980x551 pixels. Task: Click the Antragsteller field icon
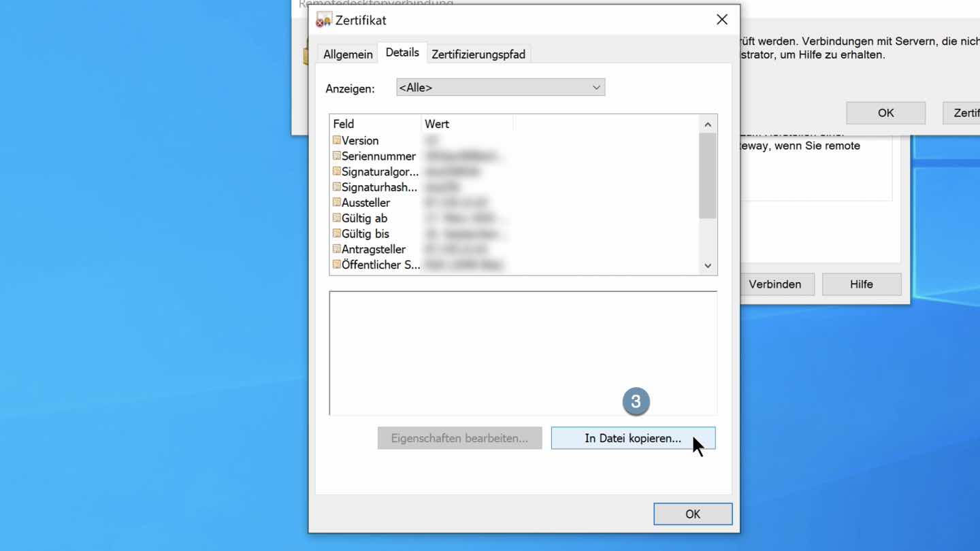pyautogui.click(x=336, y=250)
